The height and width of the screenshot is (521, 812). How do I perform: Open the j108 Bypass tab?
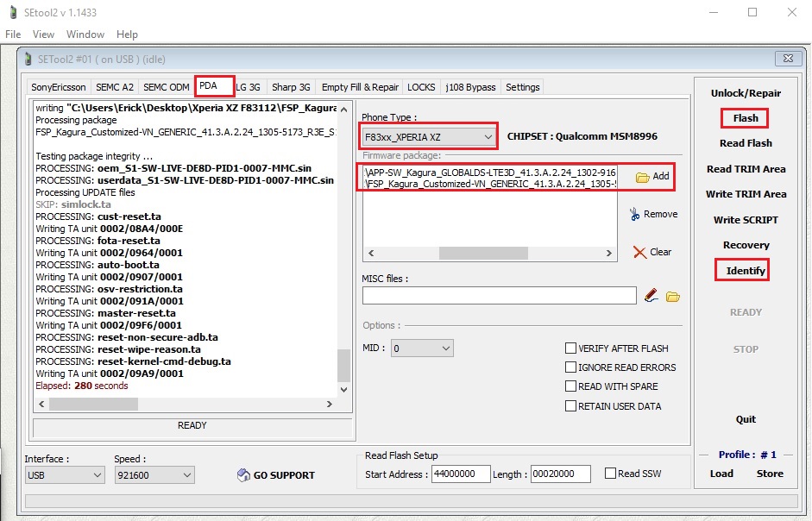(x=471, y=87)
